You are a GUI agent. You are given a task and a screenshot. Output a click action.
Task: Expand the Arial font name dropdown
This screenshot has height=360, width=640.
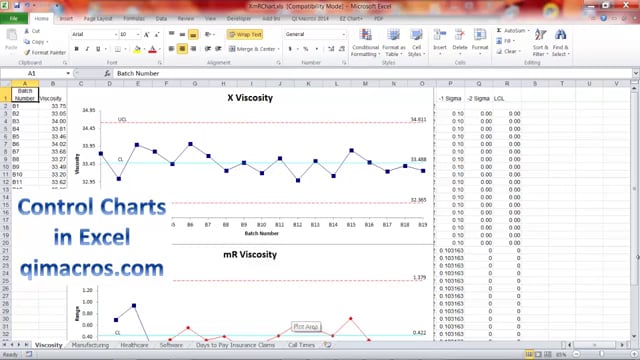pyautogui.click(x=116, y=35)
